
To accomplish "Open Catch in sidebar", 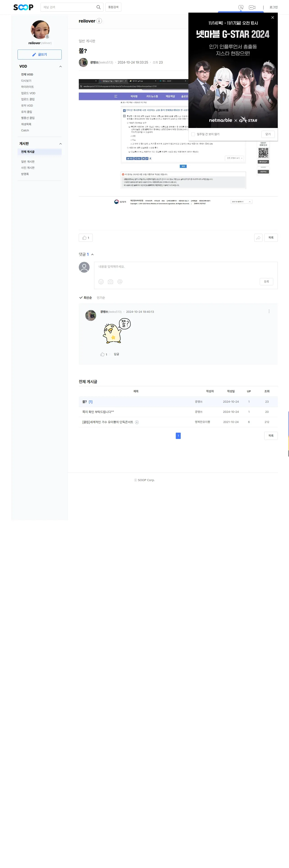I will tap(25, 130).
